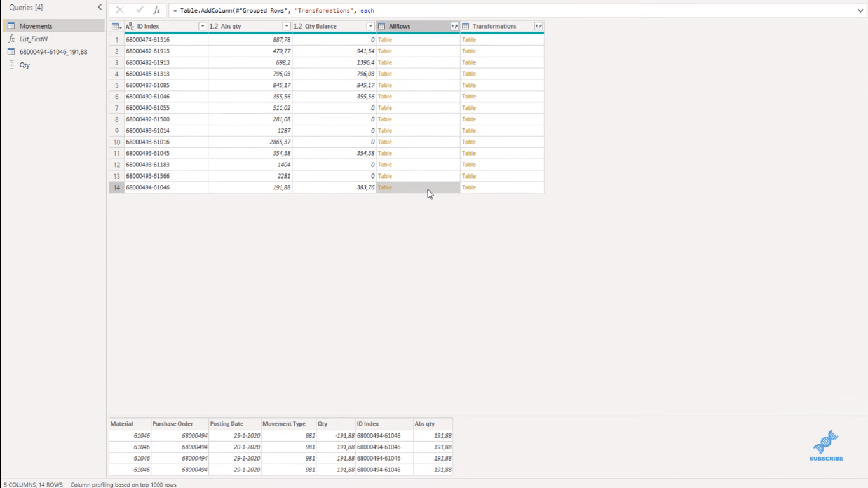Select the AllRows column header
The image size is (868, 488).
coord(417,26)
